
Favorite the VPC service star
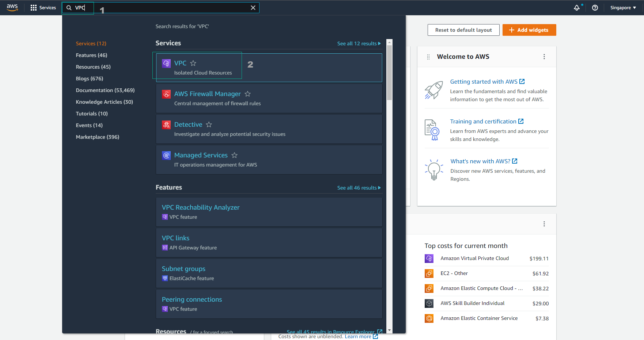pos(193,63)
